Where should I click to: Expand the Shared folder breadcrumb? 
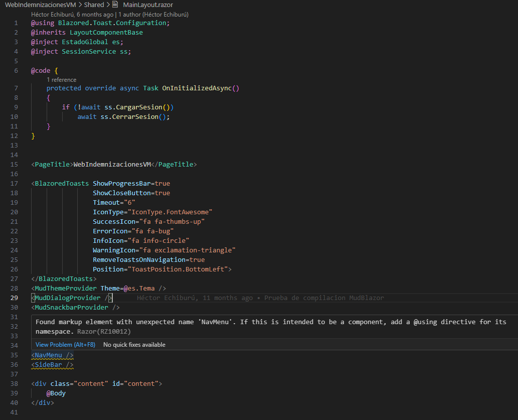click(x=94, y=5)
